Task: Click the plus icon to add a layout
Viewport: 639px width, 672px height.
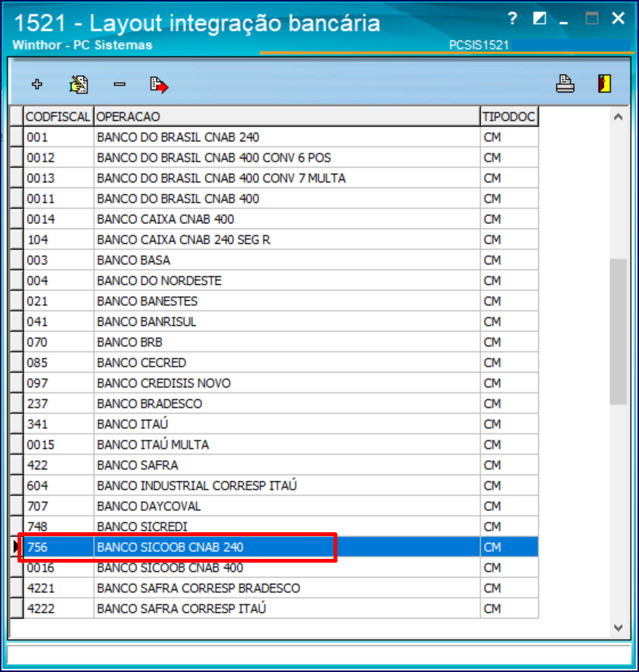Action: pyautogui.click(x=37, y=84)
